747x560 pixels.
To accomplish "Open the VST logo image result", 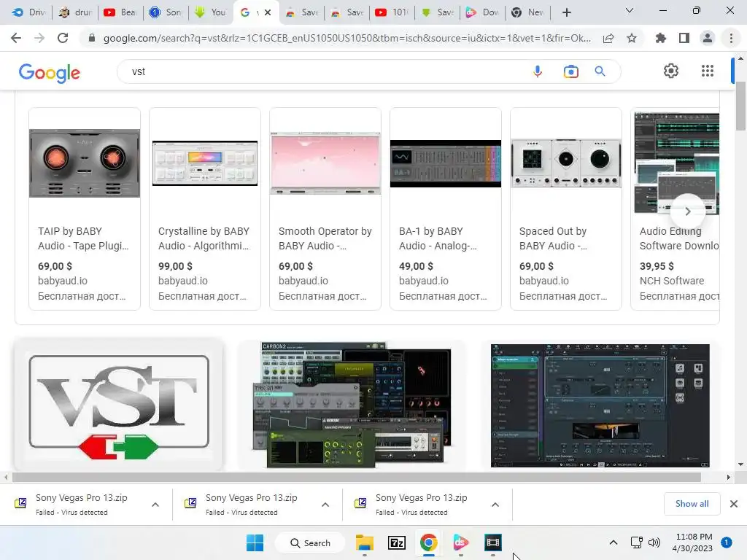I will coord(119,405).
